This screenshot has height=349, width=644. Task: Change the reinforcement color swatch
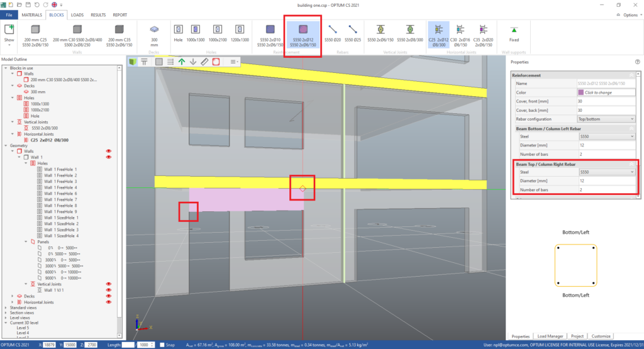point(580,92)
